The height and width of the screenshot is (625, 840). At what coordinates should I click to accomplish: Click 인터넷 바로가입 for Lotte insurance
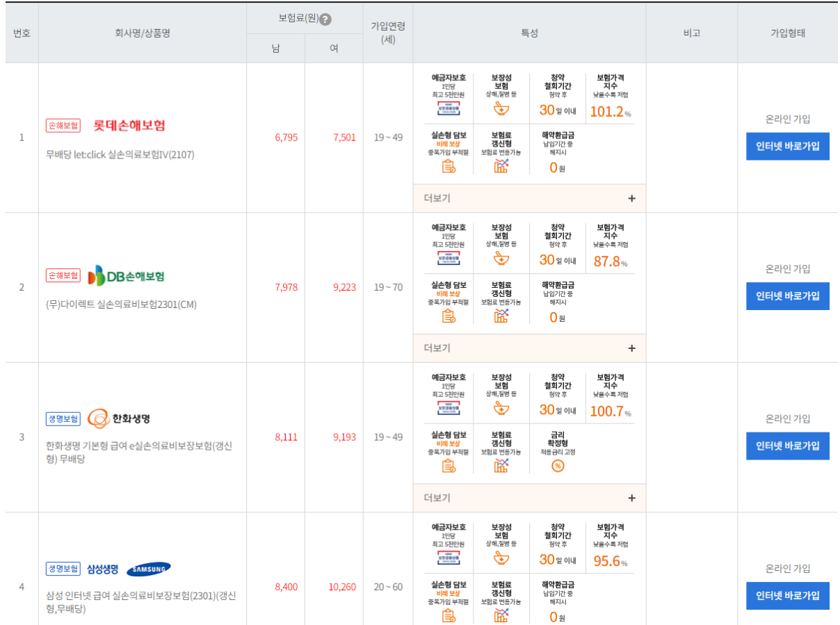click(788, 146)
